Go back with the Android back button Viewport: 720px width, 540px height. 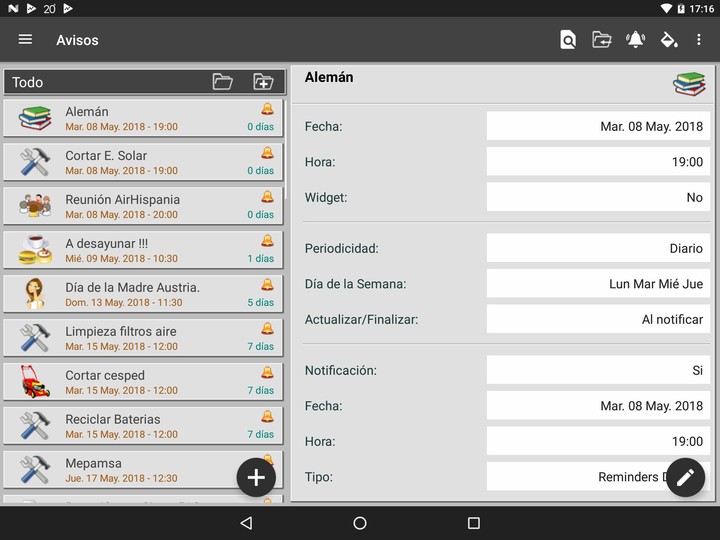pos(247,523)
